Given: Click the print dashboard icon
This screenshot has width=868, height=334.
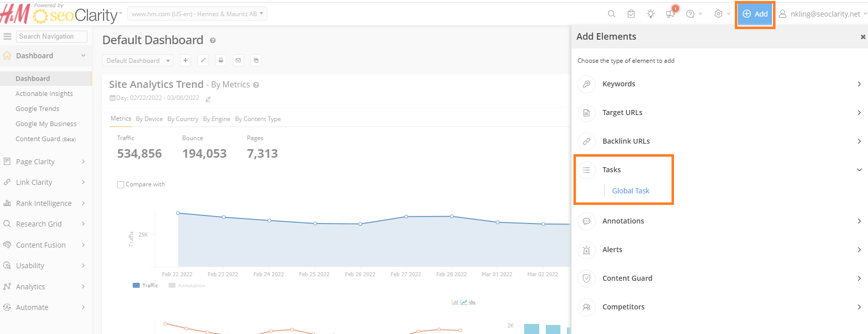Looking at the screenshot, I should coord(221,60).
